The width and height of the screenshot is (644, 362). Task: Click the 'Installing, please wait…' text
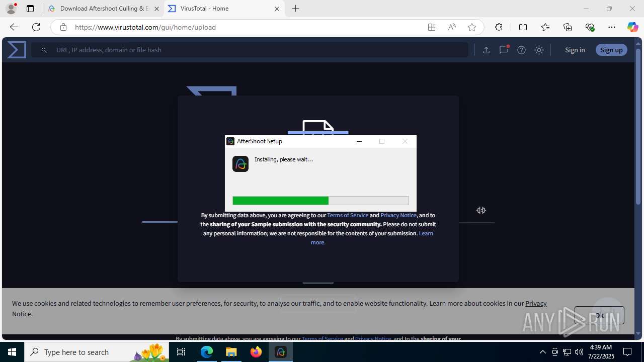284,159
